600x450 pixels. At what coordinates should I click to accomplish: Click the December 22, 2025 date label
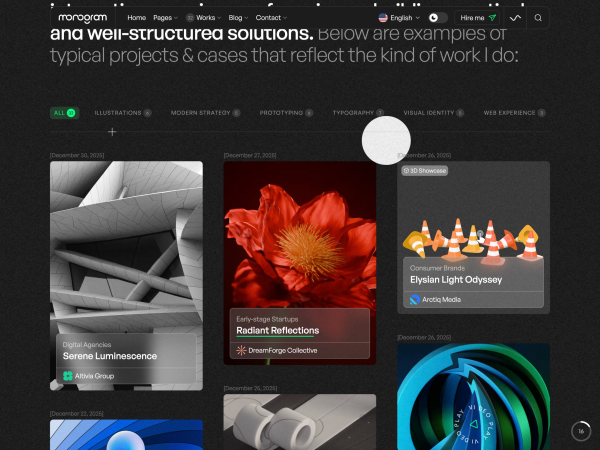pos(77,414)
